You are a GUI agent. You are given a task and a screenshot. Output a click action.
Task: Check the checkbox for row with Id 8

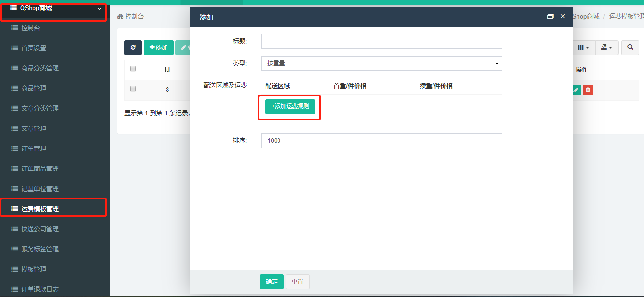click(133, 89)
